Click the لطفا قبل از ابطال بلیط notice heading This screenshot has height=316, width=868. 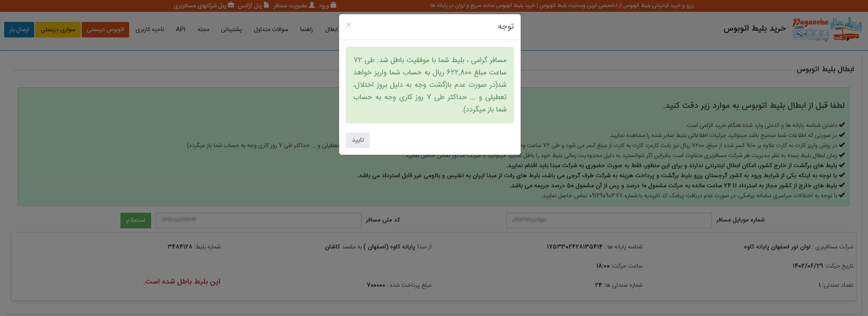(753, 105)
